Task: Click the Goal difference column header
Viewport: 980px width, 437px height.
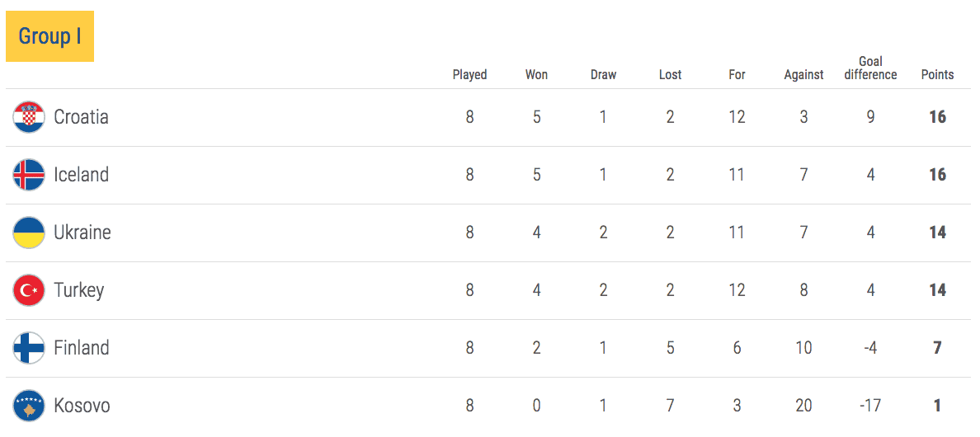Action: click(870, 68)
